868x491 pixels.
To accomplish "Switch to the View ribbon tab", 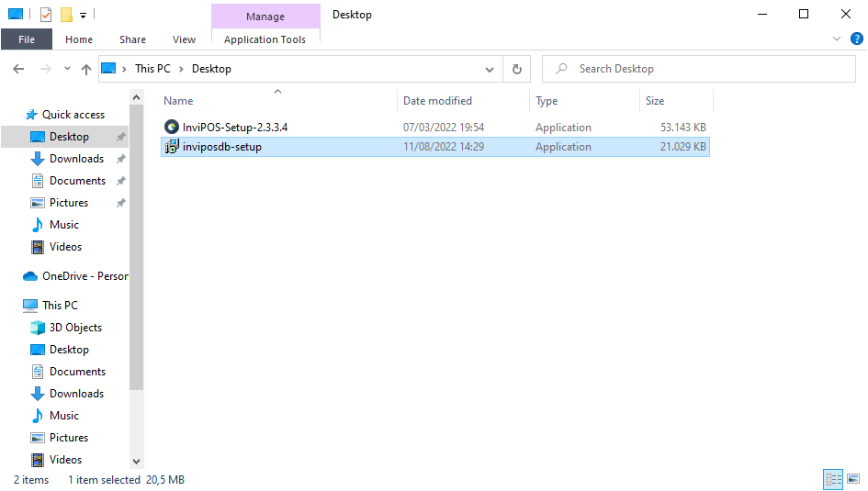I will tap(184, 39).
